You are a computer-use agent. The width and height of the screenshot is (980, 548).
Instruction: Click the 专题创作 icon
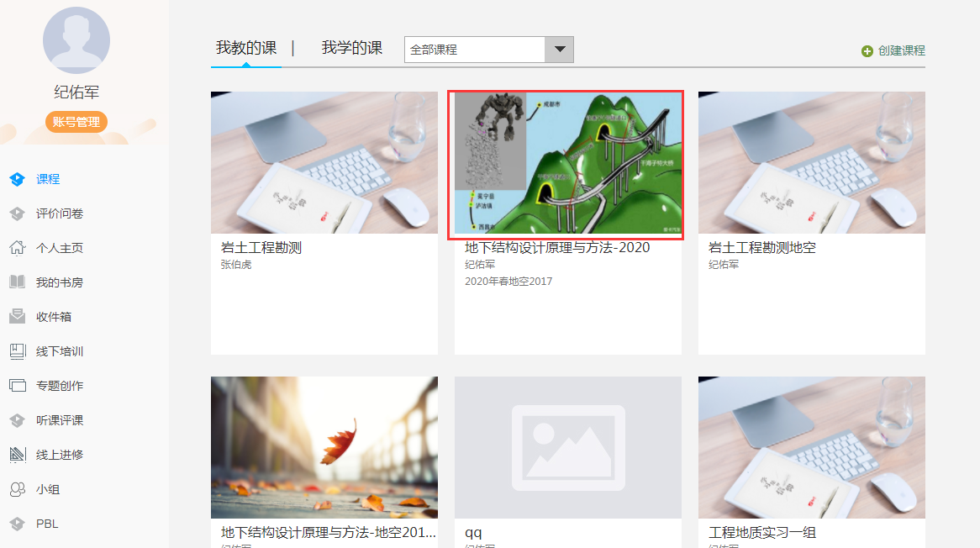tap(17, 386)
